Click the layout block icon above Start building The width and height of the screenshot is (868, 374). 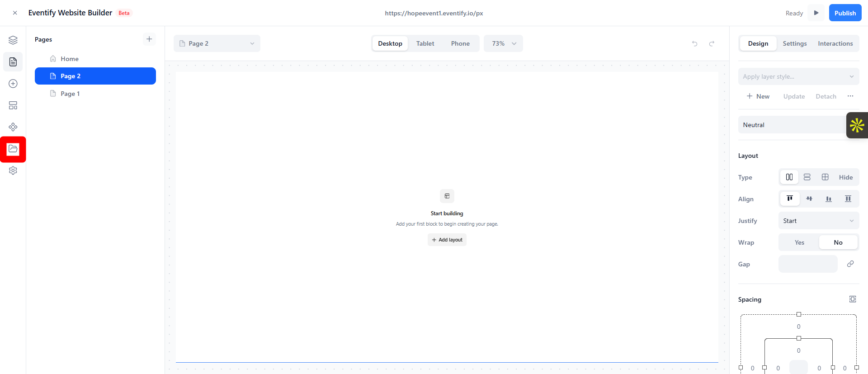[x=447, y=196]
